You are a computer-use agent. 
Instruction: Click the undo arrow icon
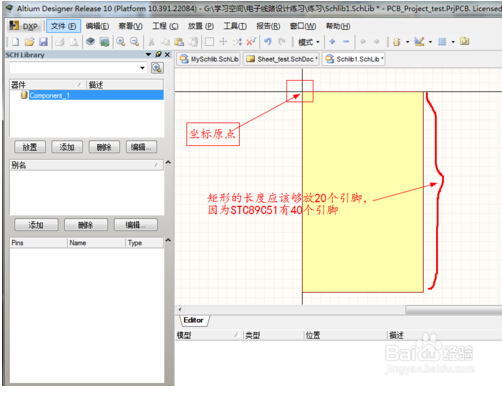pos(268,42)
